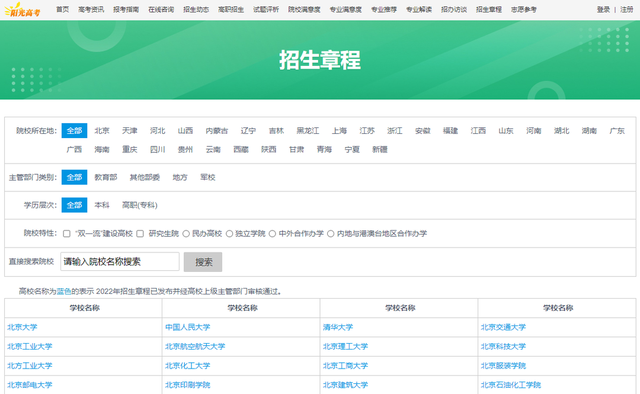The height and width of the screenshot is (394, 640).
Task: Open the 北京科技大学 school link
Action: point(503,347)
